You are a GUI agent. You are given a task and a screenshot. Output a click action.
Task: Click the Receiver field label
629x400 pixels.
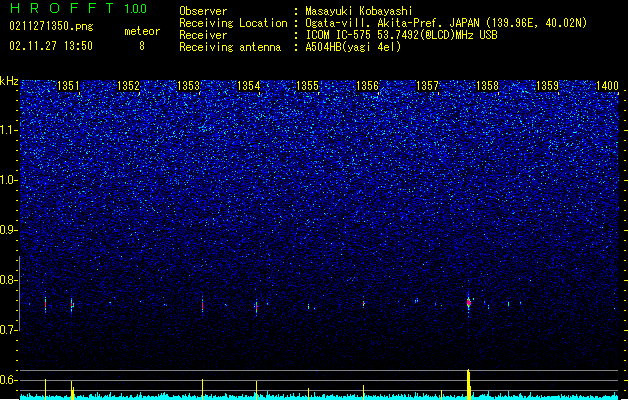click(203, 35)
